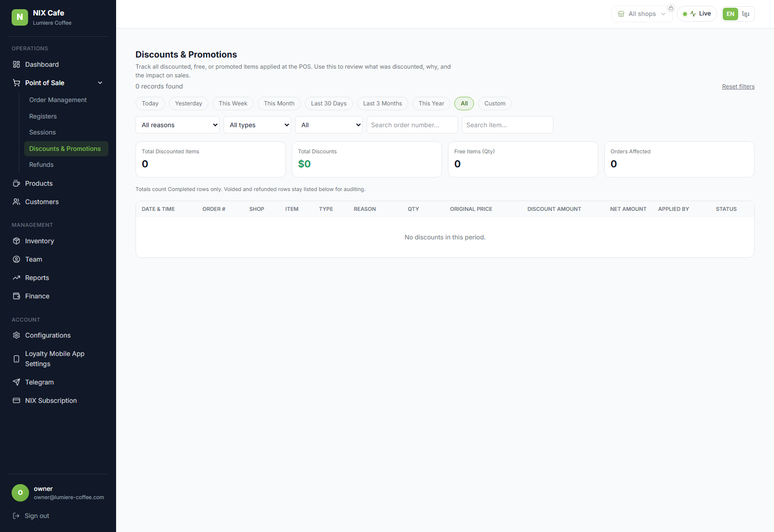The image size is (774, 532).
Task: Switch language to EN
Action: coord(730,14)
